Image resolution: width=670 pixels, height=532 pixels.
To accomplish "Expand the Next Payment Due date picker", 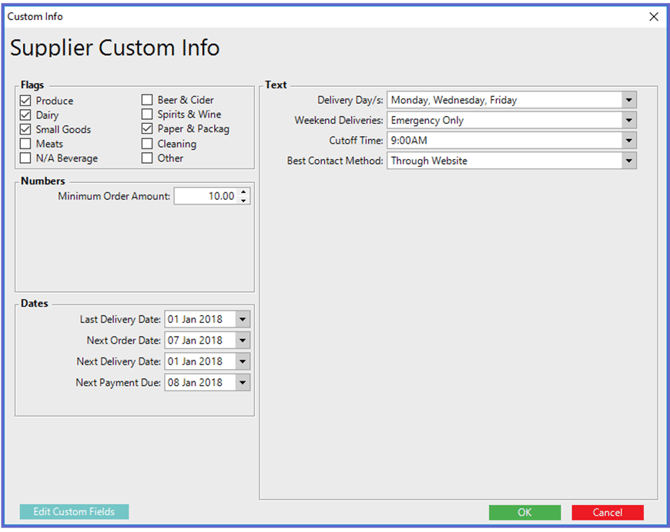I will tap(243, 382).
